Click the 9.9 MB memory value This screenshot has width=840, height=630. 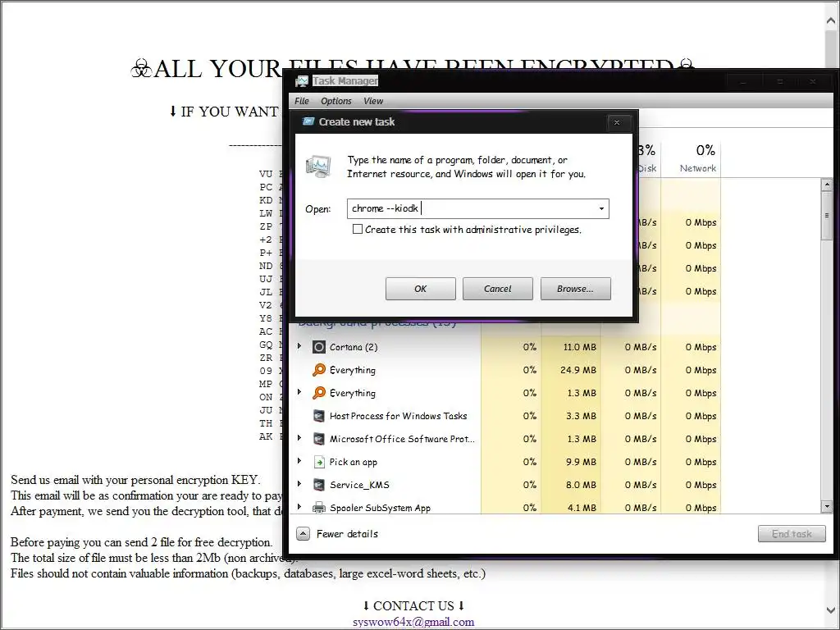[x=582, y=462]
